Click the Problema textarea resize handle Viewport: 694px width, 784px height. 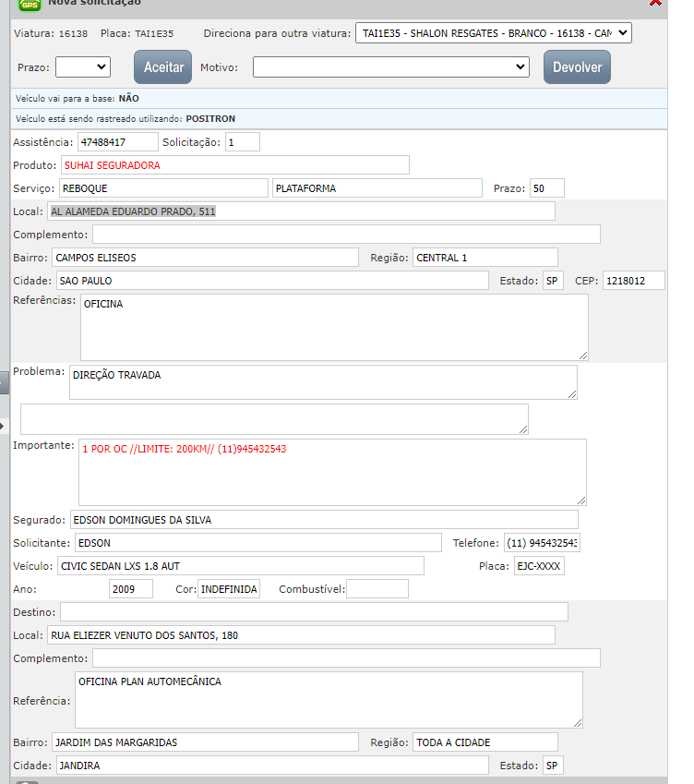(x=572, y=393)
